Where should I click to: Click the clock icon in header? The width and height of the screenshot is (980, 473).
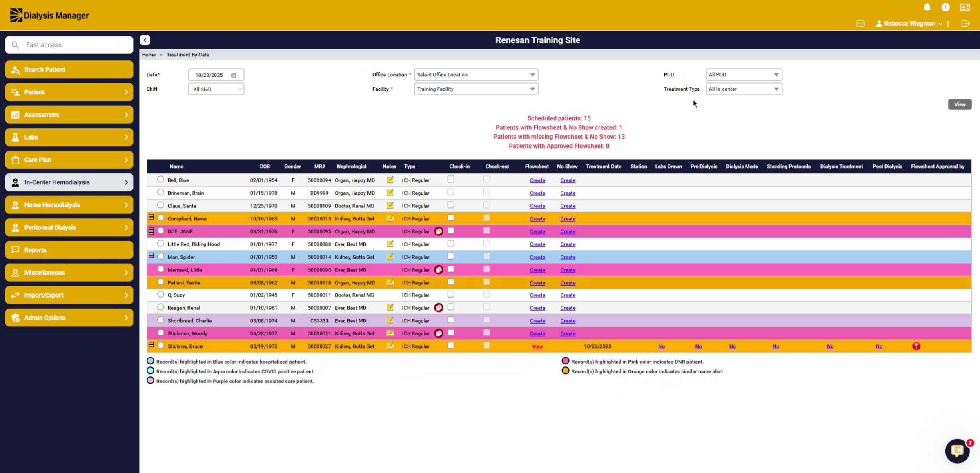pos(945,7)
